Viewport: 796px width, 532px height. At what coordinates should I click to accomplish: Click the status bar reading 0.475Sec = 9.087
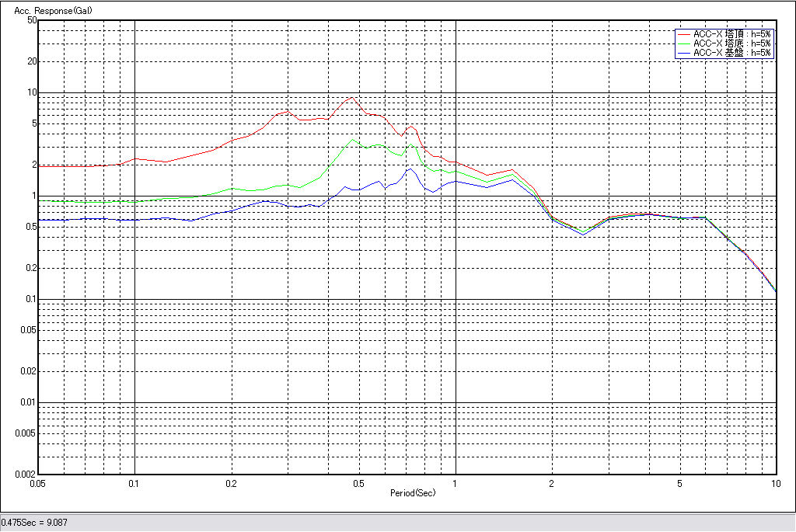click(x=35, y=523)
